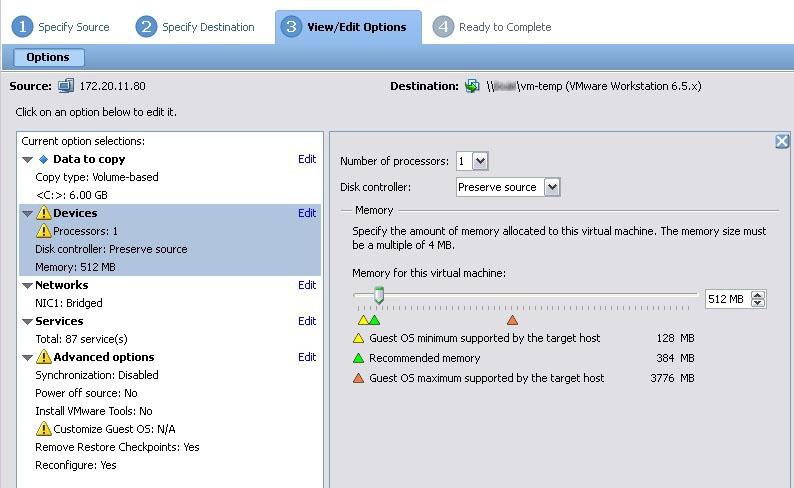This screenshot has height=488, width=794.
Task: Click the source computer icon
Action: 66,86
